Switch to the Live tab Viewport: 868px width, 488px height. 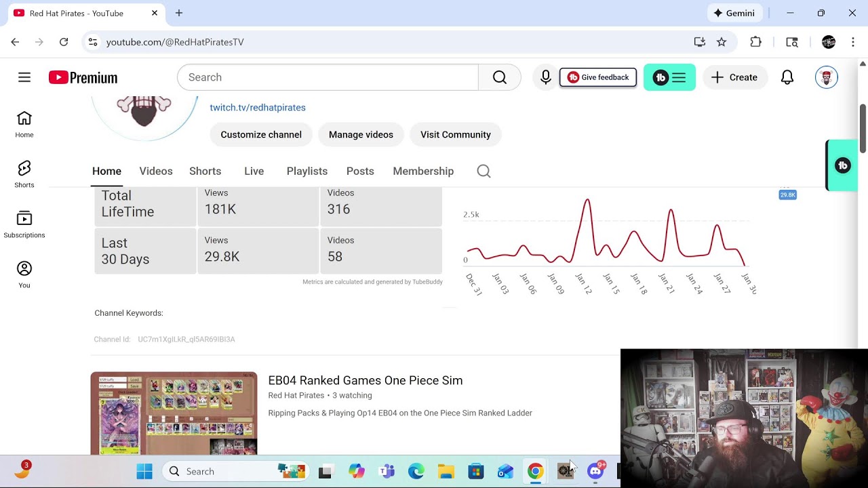[x=254, y=171]
